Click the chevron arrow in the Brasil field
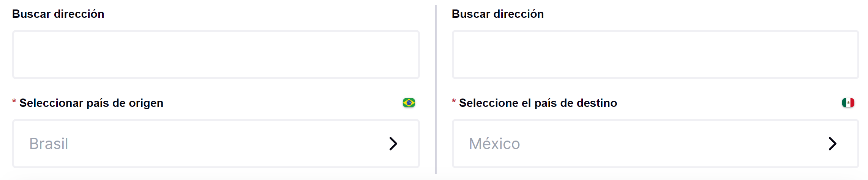 [393, 144]
